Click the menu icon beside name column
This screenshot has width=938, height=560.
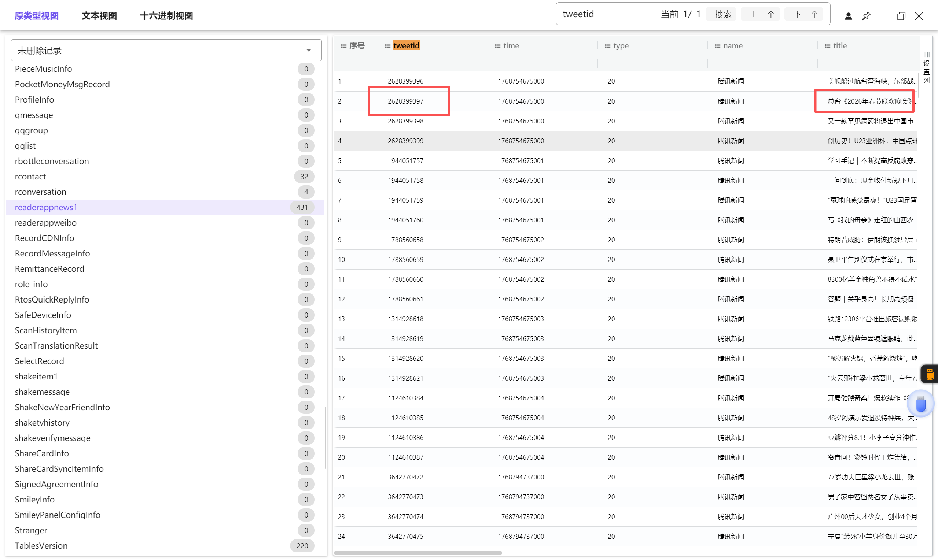(717, 46)
